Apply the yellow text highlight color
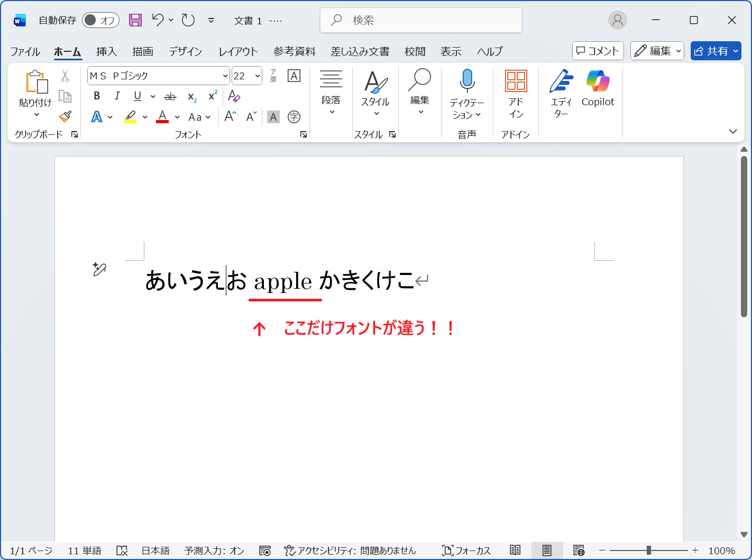This screenshot has width=752, height=560. click(130, 117)
